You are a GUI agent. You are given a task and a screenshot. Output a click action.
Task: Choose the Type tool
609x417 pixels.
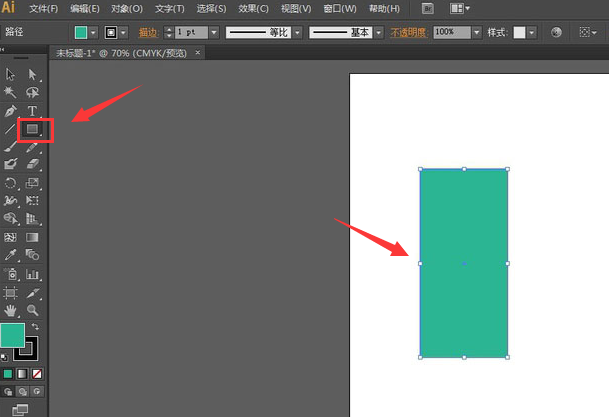coord(32,110)
